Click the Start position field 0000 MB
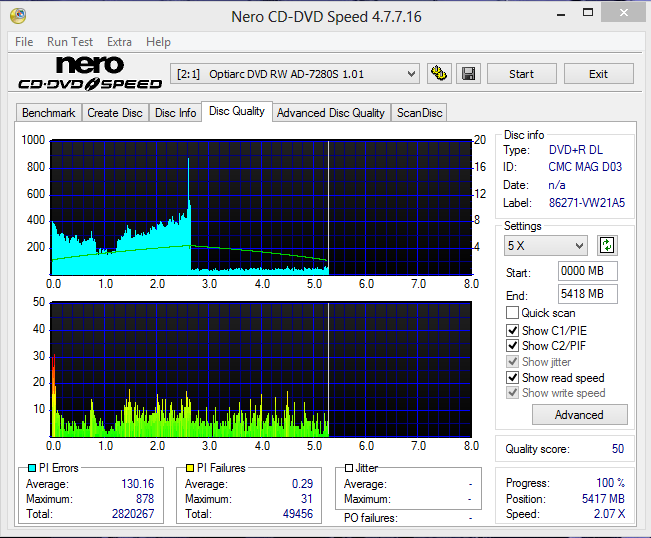Screen dimensions: 651x538 coord(587,271)
